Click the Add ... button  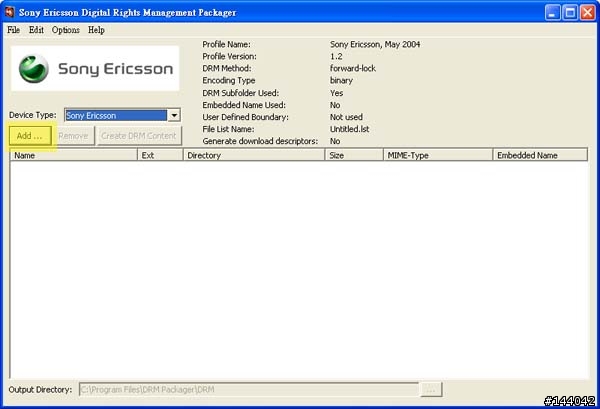coord(30,136)
